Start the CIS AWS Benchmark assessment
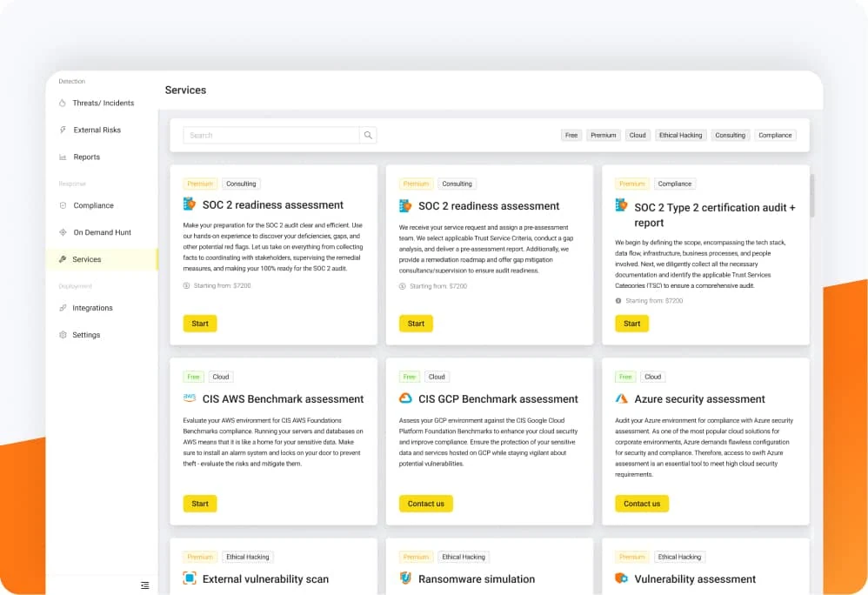 coord(200,504)
